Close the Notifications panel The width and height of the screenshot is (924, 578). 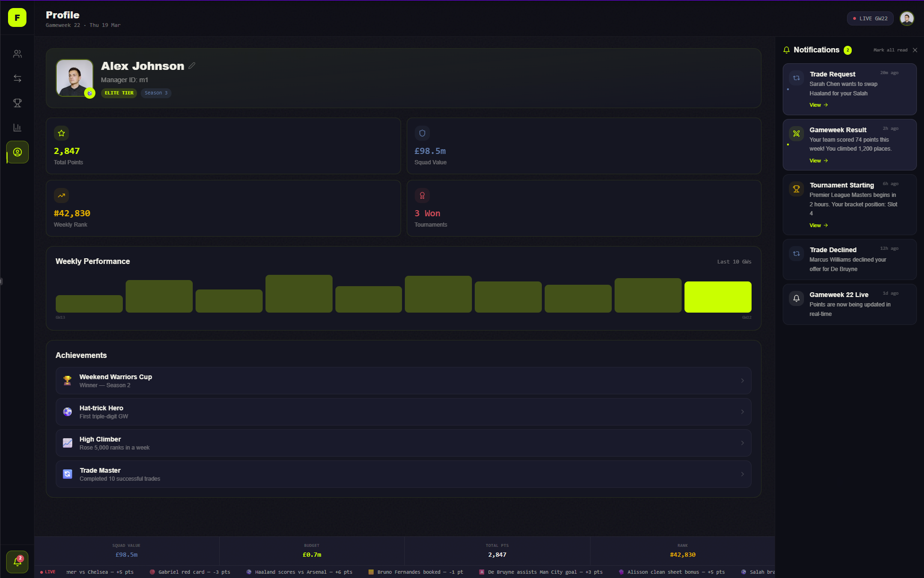pos(915,50)
